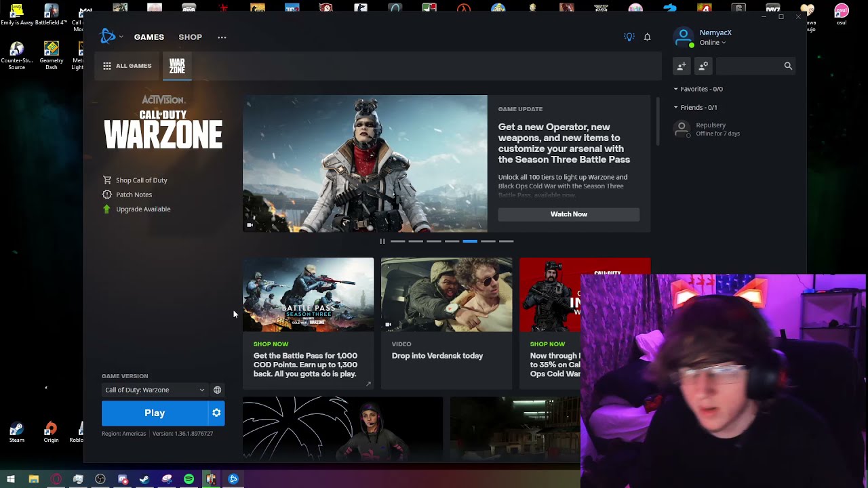Open the Windows Start menu
Image resolution: width=868 pixels, height=488 pixels.
point(11,479)
